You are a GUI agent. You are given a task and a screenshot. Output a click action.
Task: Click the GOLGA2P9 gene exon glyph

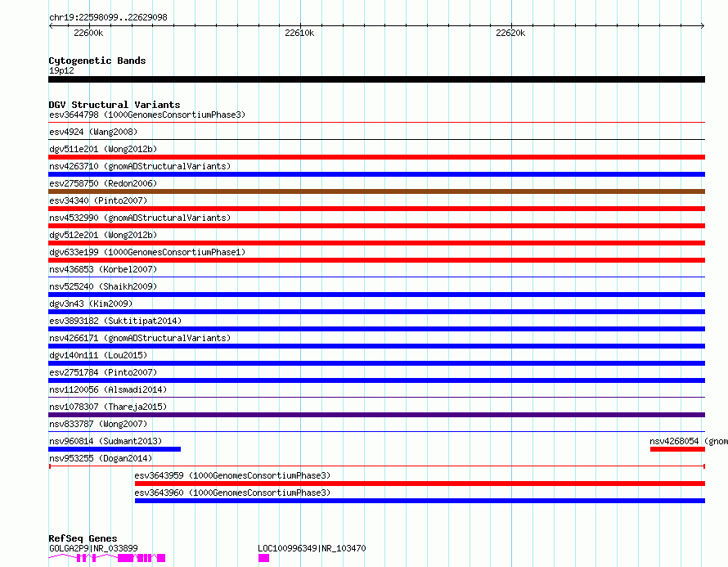(125, 558)
